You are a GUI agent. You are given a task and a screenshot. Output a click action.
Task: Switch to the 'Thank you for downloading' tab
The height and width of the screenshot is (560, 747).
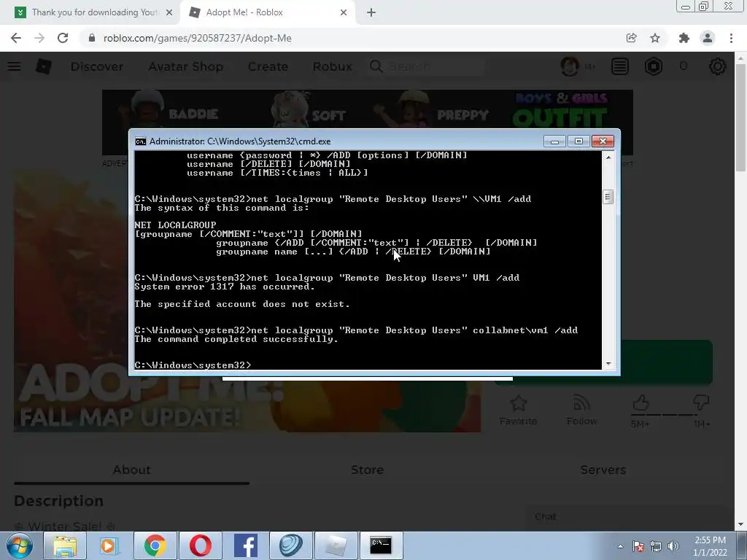(x=90, y=12)
